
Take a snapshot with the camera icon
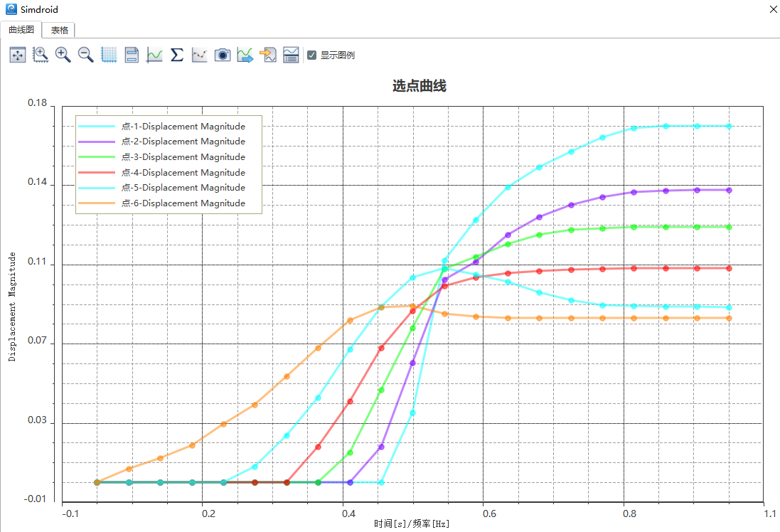pyautogui.click(x=223, y=55)
